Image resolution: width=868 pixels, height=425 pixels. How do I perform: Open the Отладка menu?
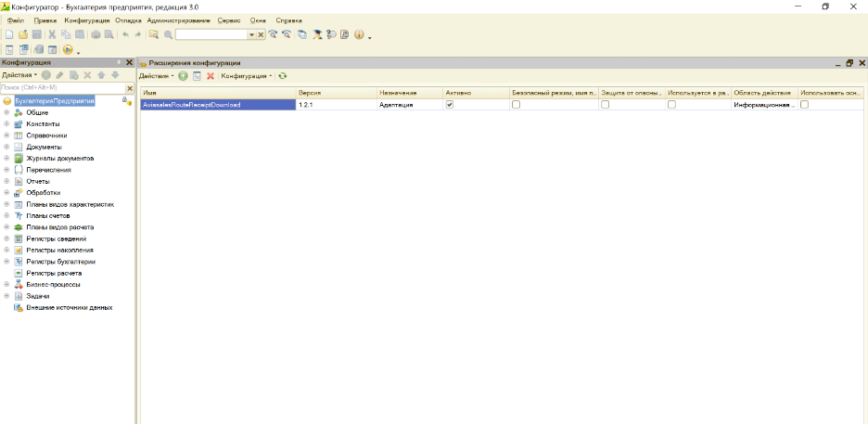[x=128, y=19]
